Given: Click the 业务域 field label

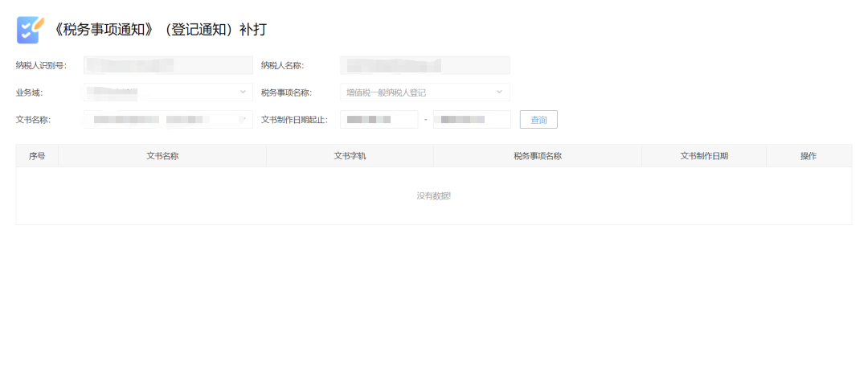Looking at the screenshot, I should (29, 92).
